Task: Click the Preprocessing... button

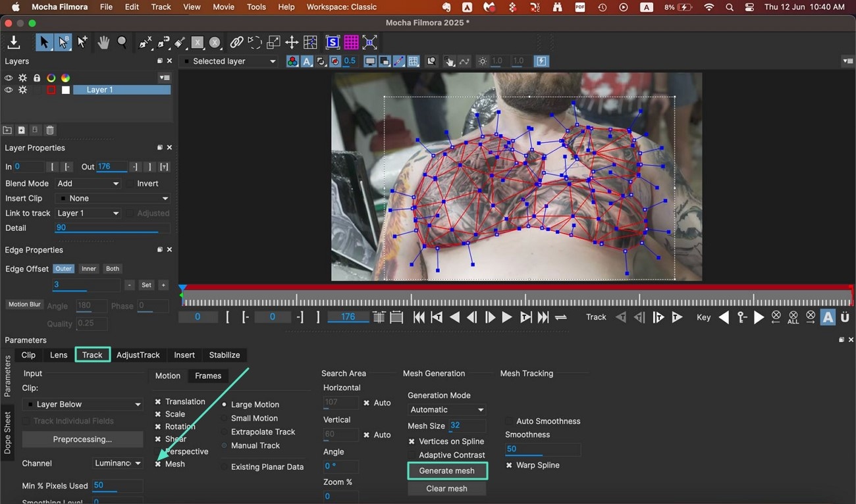Action: point(82,439)
